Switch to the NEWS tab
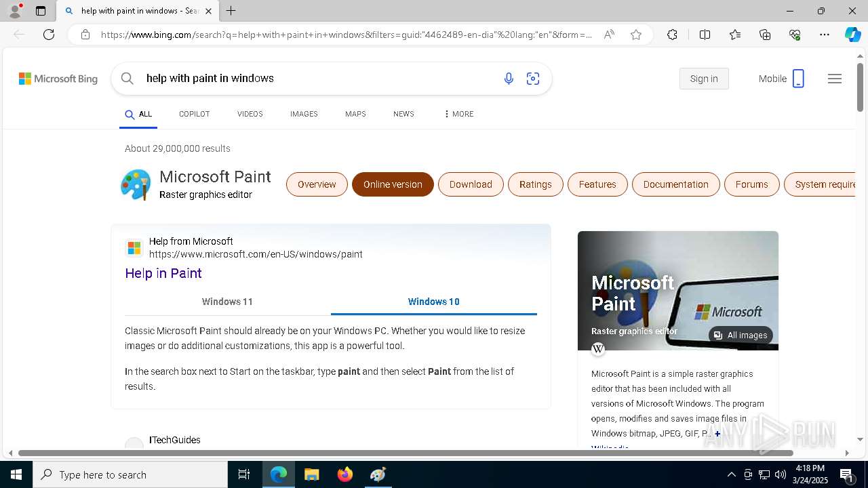Screen dimensions: 868x488 click(403, 114)
